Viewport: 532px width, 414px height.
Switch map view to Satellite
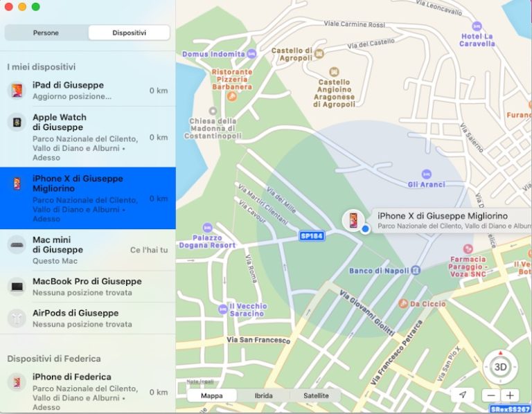coord(316,396)
